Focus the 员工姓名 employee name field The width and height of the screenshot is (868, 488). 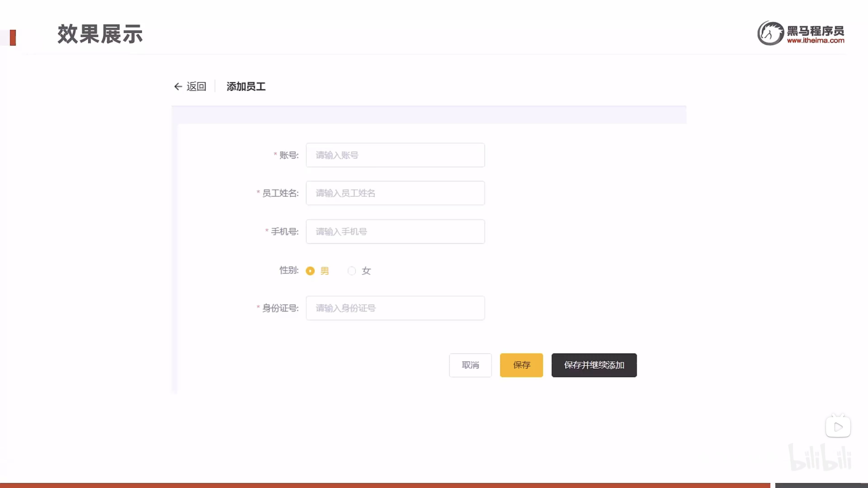pos(395,193)
